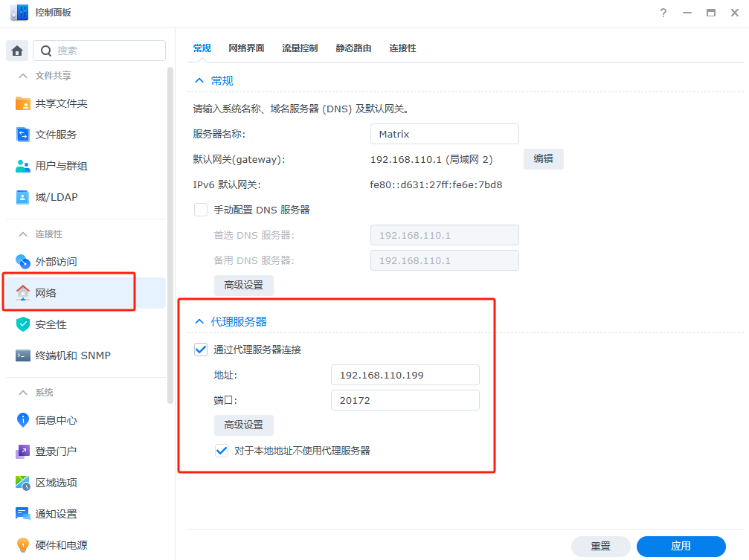Collapse the 代理服务器 section
This screenshot has height=560, width=749.
tap(199, 321)
